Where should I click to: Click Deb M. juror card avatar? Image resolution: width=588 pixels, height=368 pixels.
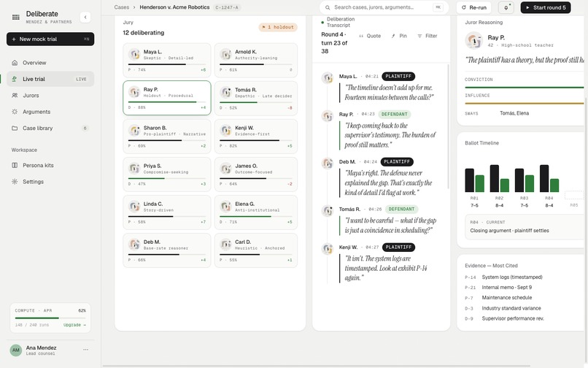tap(134, 245)
